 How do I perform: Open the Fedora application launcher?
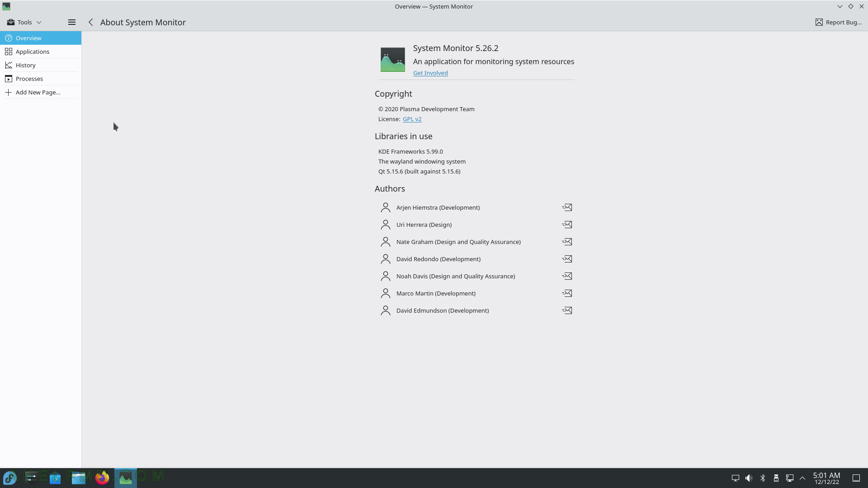tap(9, 478)
